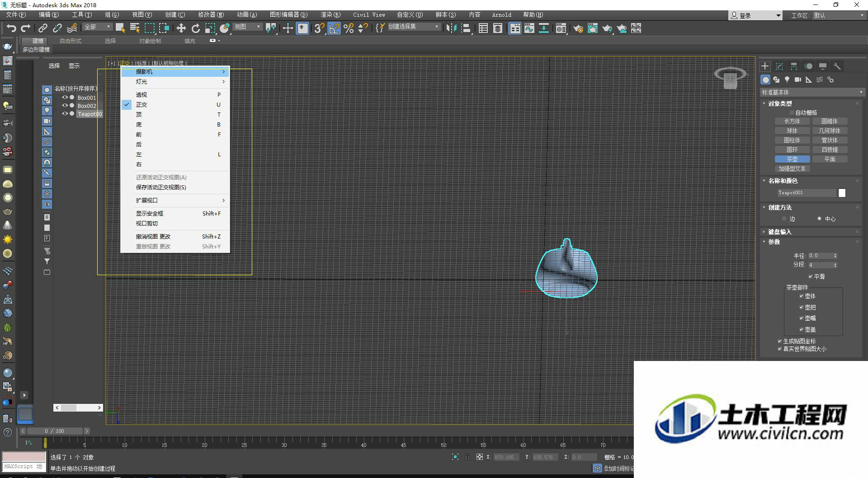Image resolution: width=868 pixels, height=478 pixels.
Task: Uncheck the 壶盖 teapot part
Action: 802,329
